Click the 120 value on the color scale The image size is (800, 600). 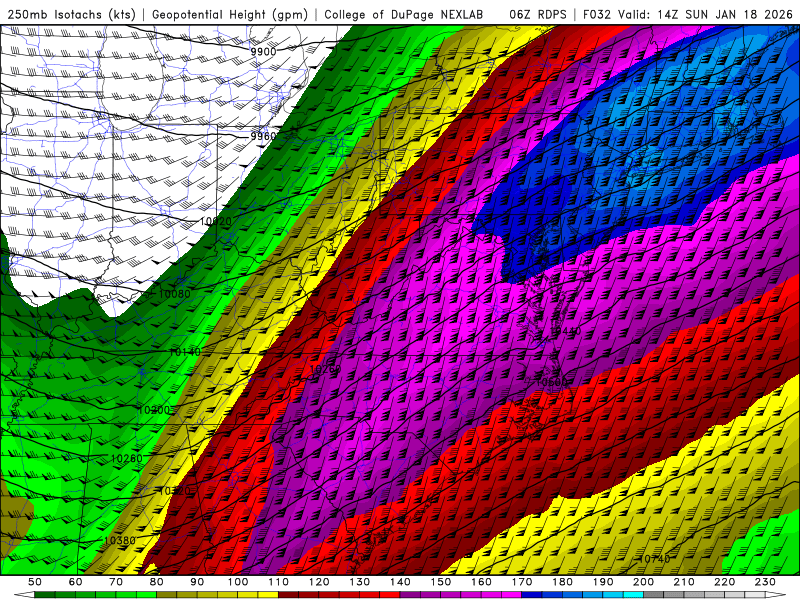coord(319,582)
